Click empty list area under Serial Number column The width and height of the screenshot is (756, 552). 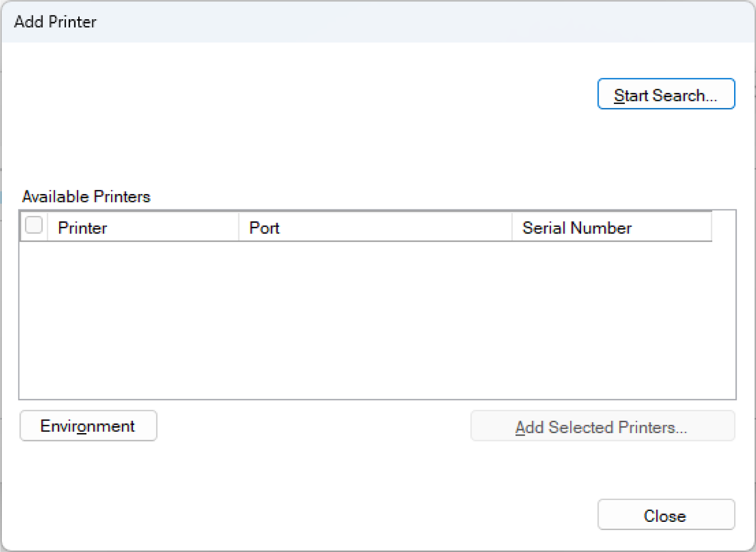click(x=611, y=319)
